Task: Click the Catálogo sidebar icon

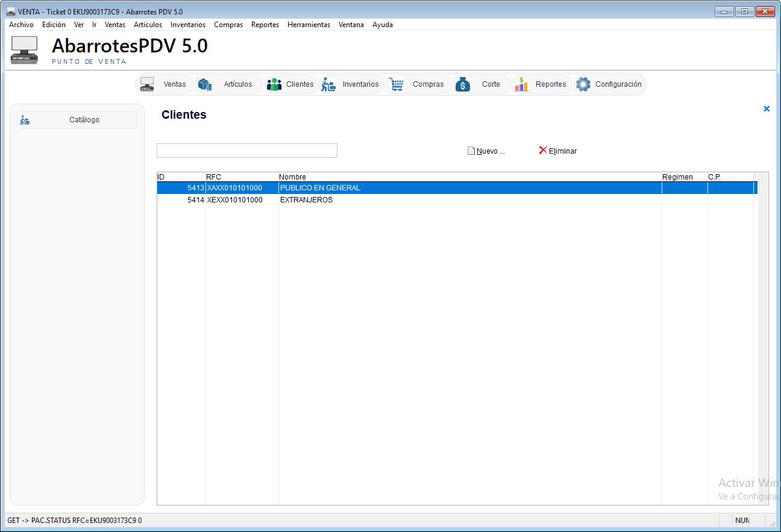Action: click(x=25, y=120)
